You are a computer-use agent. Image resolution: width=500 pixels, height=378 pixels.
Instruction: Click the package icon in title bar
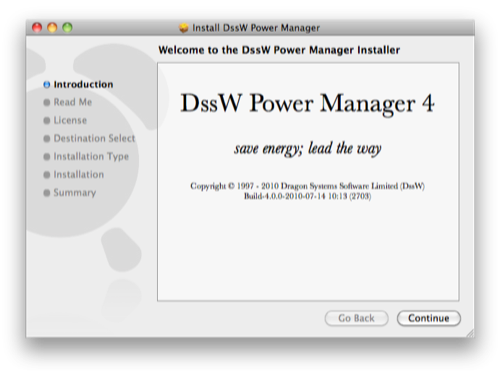coord(184,28)
